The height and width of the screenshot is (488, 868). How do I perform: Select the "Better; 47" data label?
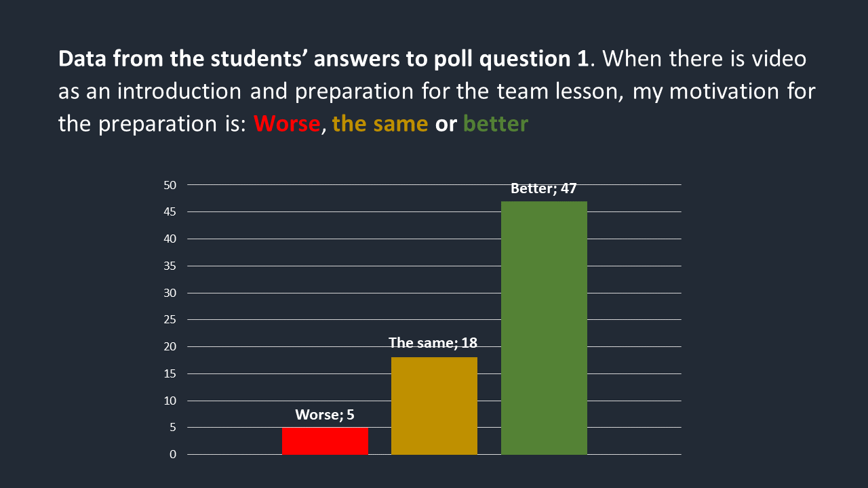point(543,188)
